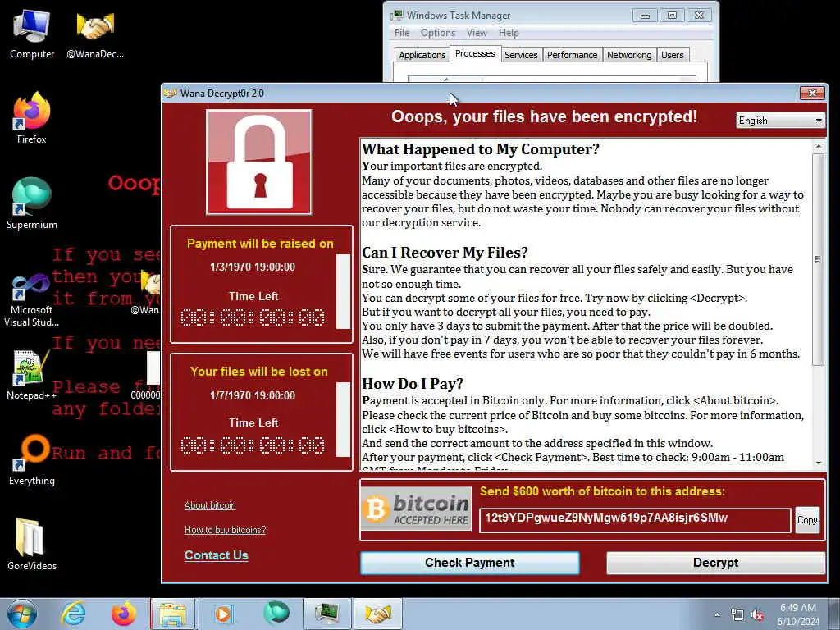Screen dimensions: 840x630
Task: Switch to Wana Decrypt0r handshake taskbar button
Action: click(377, 614)
